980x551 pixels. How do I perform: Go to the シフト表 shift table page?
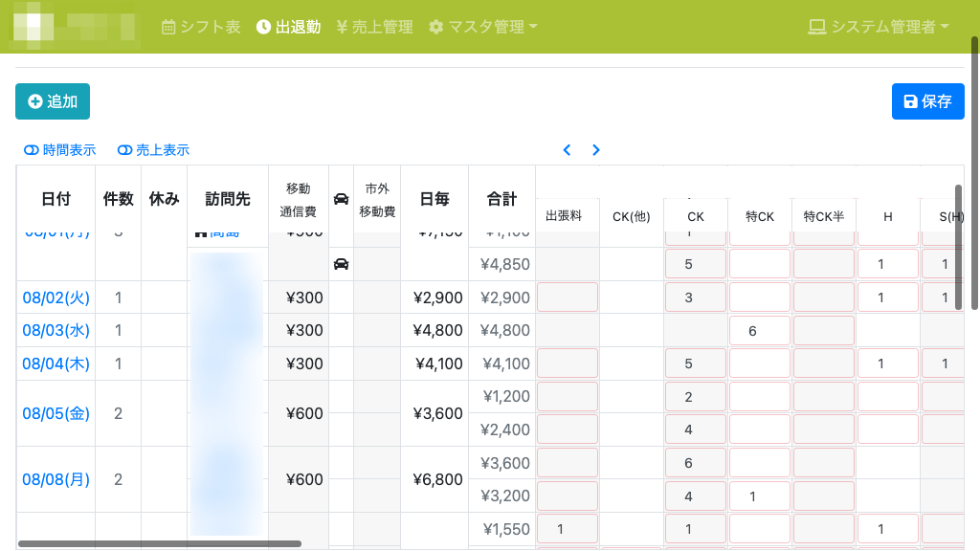(201, 27)
